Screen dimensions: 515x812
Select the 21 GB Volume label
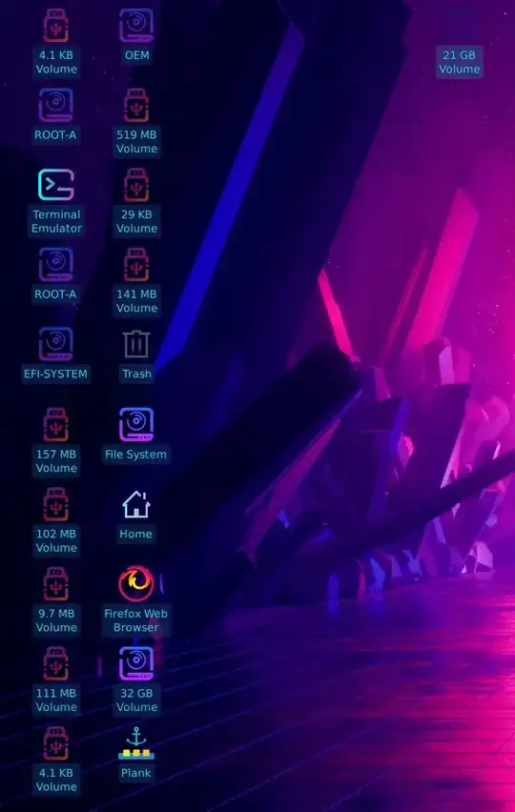pos(459,62)
